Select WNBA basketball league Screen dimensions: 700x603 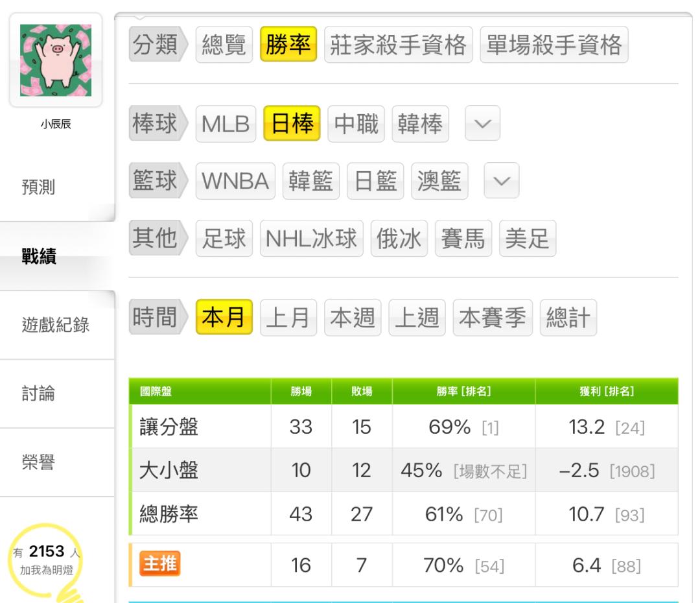coord(235,181)
